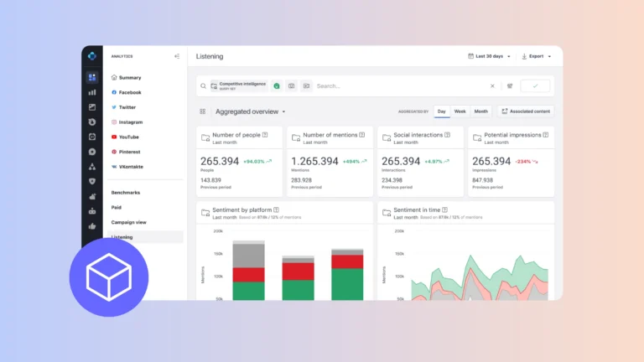Viewport: 644px width, 362px height.
Task: Click the shield icon in dark sidebar
Action: 92,181
